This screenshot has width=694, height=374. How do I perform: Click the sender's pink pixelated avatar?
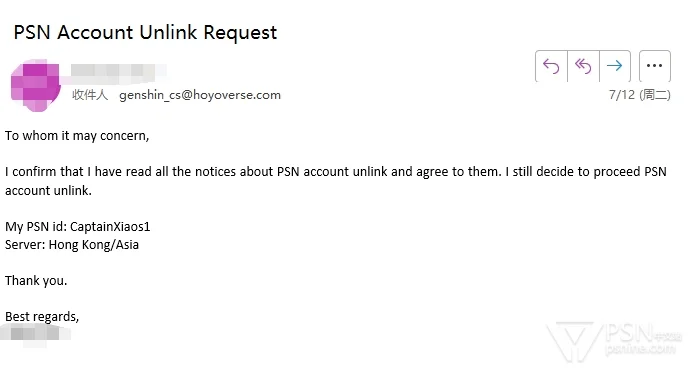point(35,85)
